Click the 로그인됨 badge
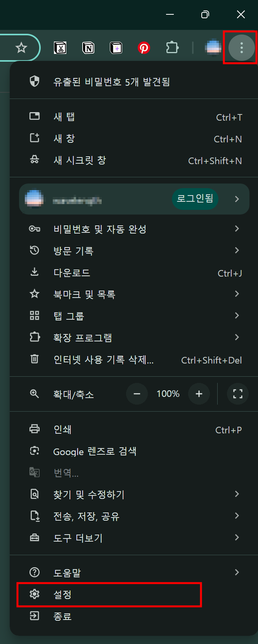Viewport: 258px width, 644px height. point(195,199)
